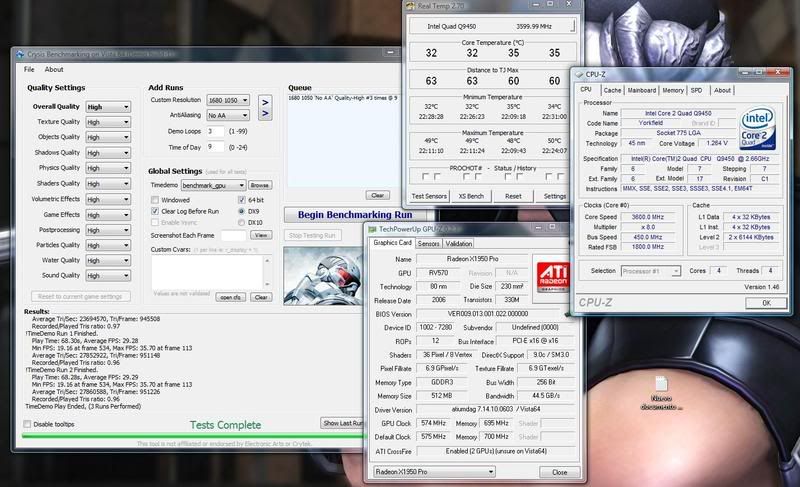Open the Physics Quality dropdown
The height and width of the screenshot is (487, 800).
pos(108,168)
